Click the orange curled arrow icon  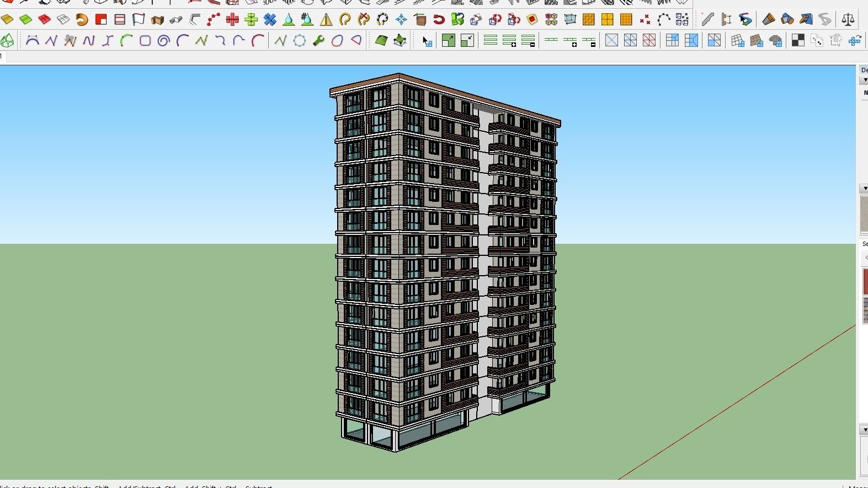[x=82, y=20]
